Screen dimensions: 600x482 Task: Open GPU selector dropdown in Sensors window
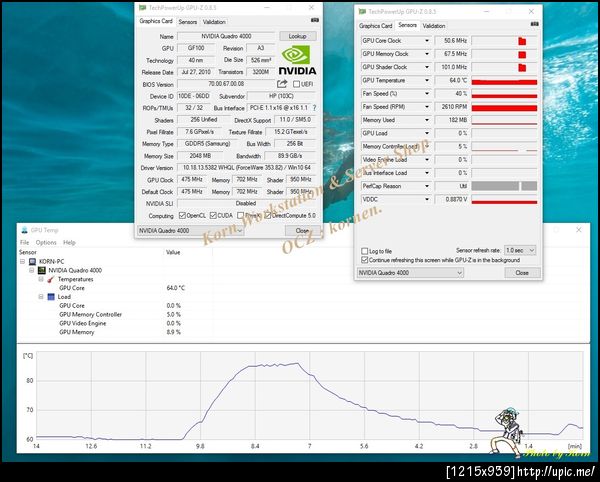point(410,273)
